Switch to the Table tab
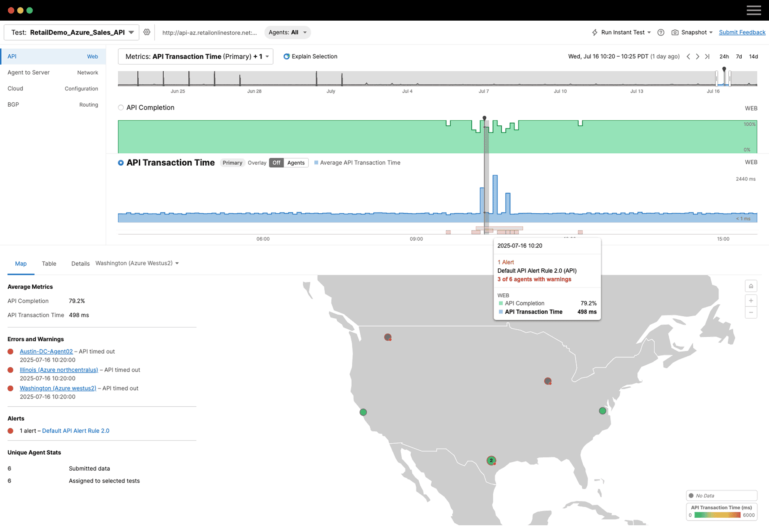This screenshot has height=532, width=769. pos(49,263)
